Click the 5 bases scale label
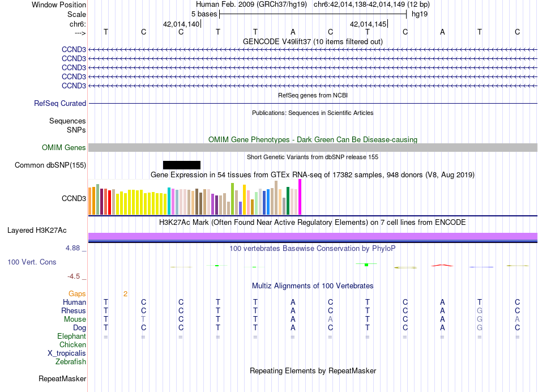The height and width of the screenshot is (392, 538). tap(204, 14)
